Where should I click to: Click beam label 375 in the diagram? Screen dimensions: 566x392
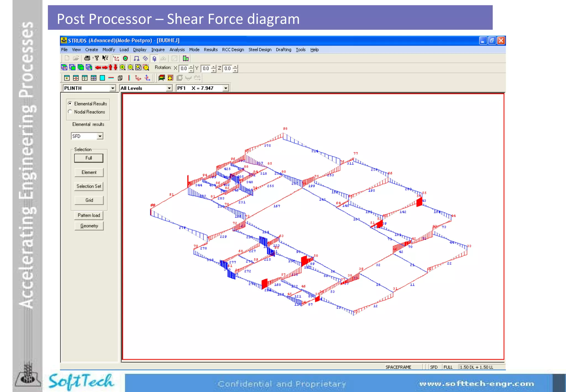[x=268, y=145]
